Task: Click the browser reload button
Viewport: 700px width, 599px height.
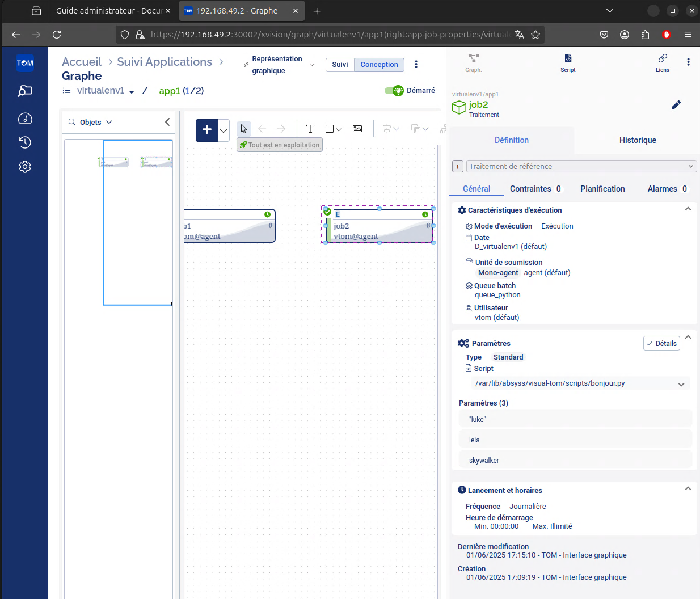Action: (57, 35)
